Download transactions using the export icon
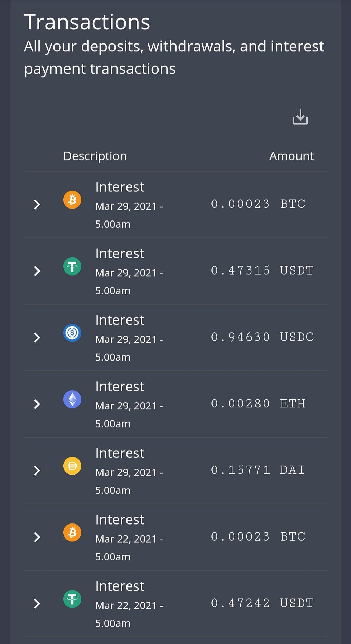351x644 pixels. tap(300, 117)
